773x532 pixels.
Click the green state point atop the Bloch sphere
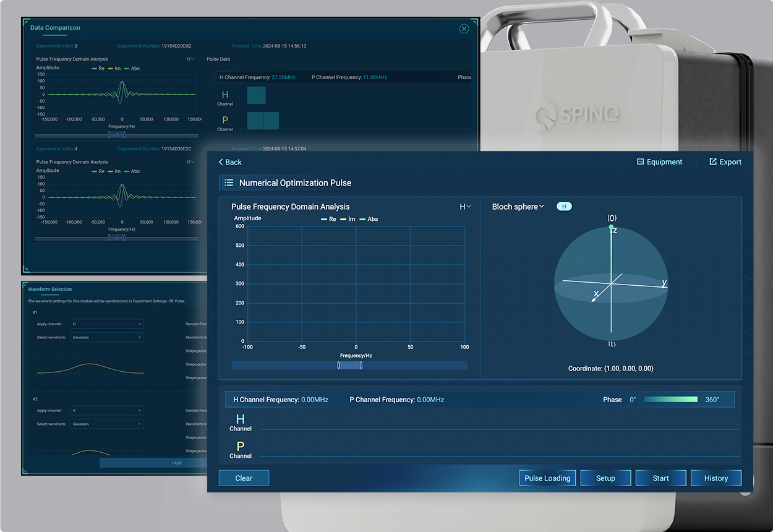tap(611, 228)
